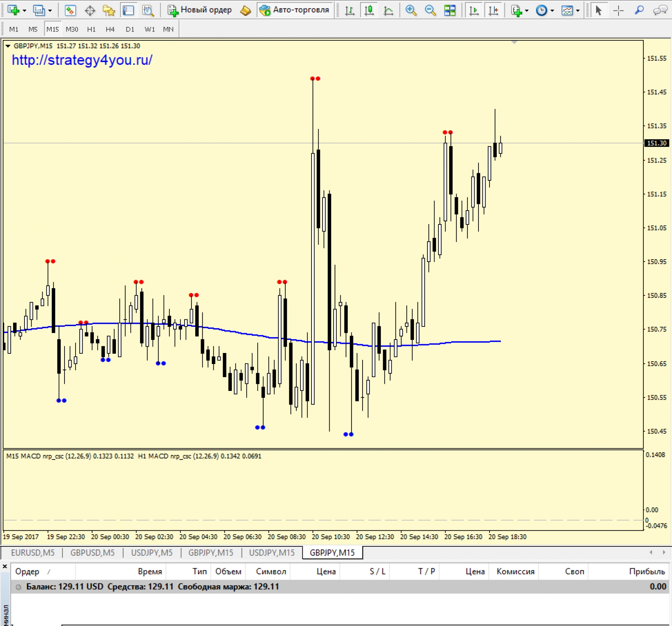Screen dimensions: 672x626
Task: Open the Market Watch panel icon
Action: click(x=70, y=10)
